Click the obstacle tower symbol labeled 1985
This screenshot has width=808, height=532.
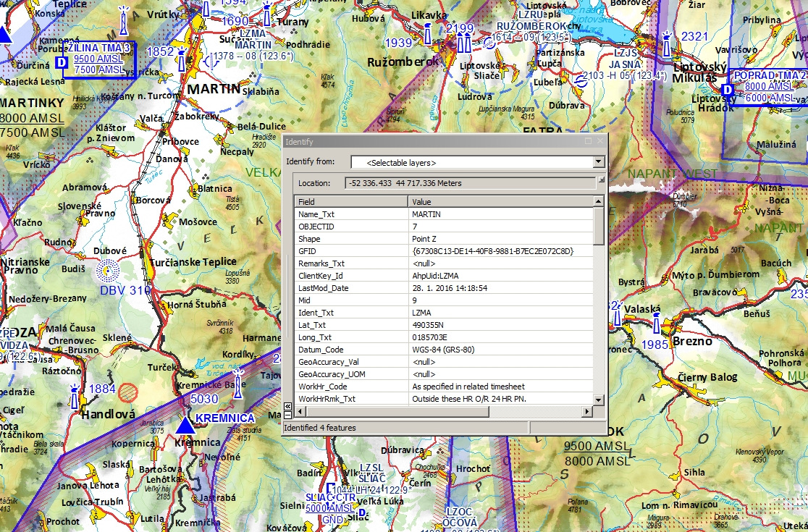click(657, 322)
